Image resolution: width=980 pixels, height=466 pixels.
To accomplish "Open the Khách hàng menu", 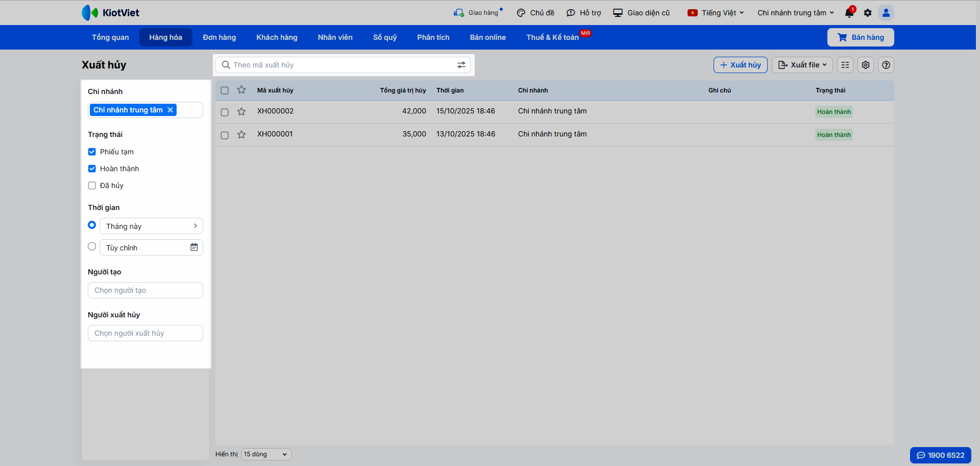I will point(277,37).
